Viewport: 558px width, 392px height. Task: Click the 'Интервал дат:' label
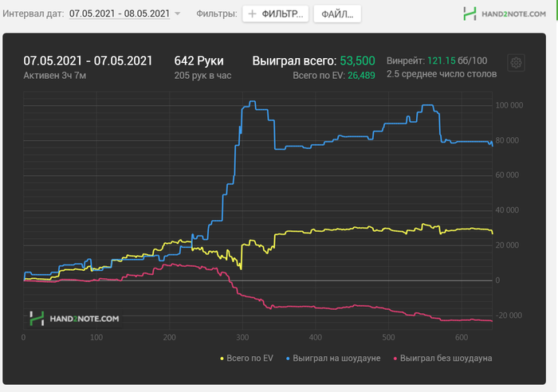[x=33, y=14]
